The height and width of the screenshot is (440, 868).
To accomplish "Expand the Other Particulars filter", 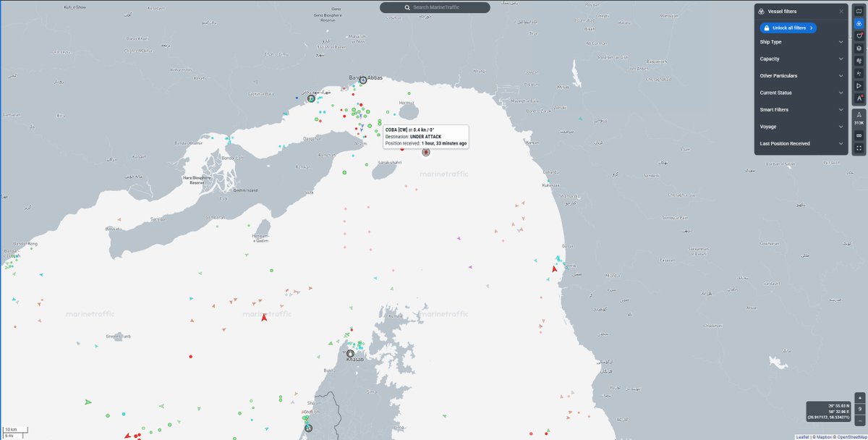I will click(801, 75).
